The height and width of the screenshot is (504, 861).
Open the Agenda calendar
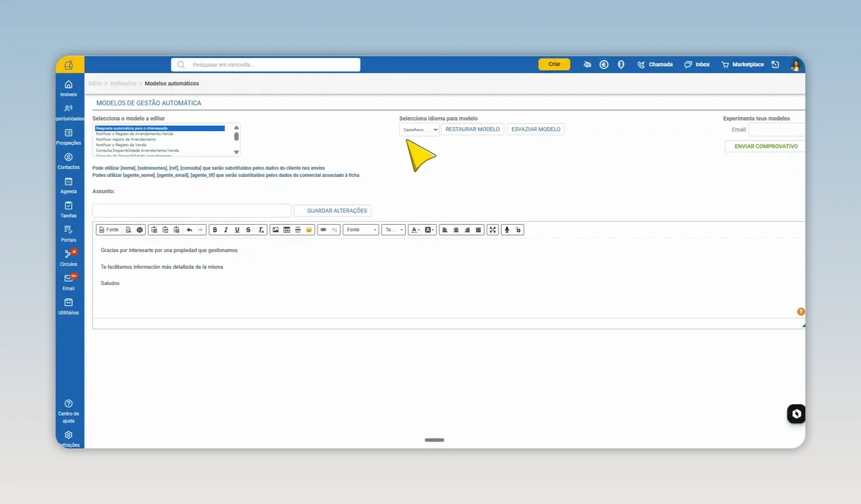(x=69, y=186)
